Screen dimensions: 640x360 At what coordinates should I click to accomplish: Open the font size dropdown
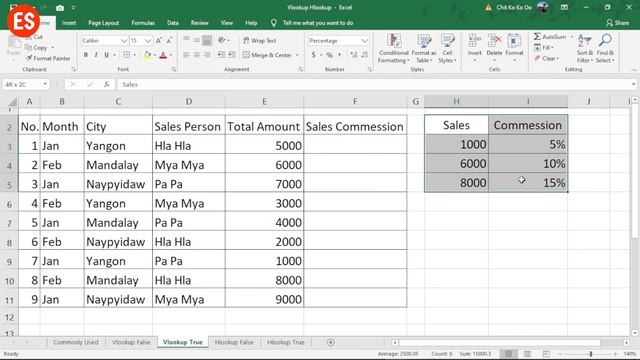pyautogui.click(x=148, y=41)
